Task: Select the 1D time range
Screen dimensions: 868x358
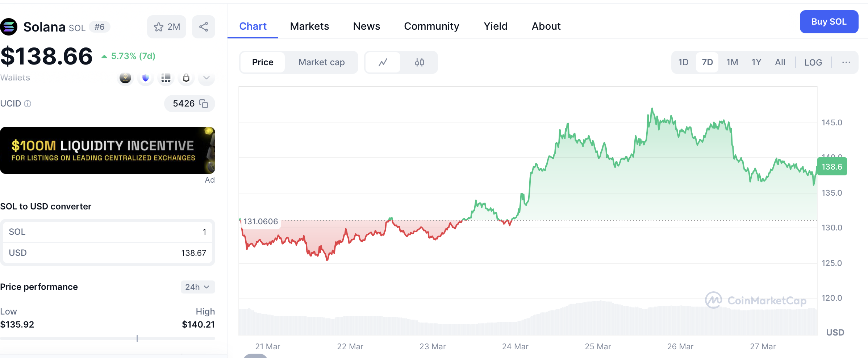Action: click(x=683, y=62)
